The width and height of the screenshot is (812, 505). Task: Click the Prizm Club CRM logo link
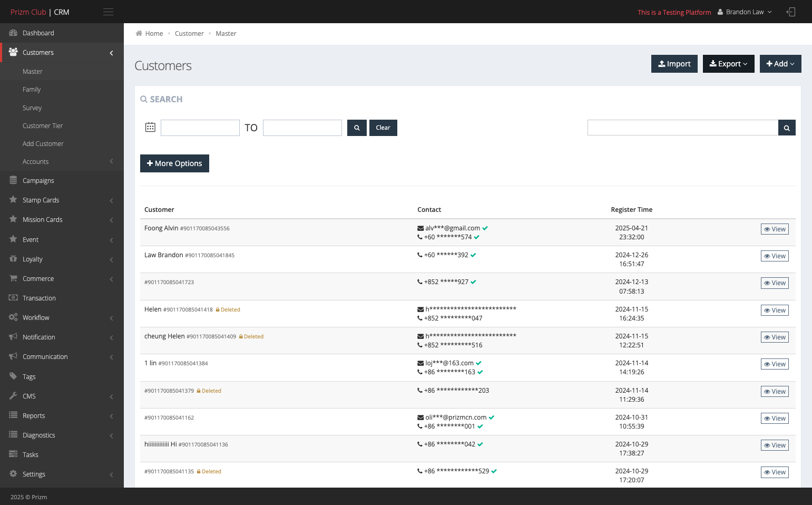point(40,12)
